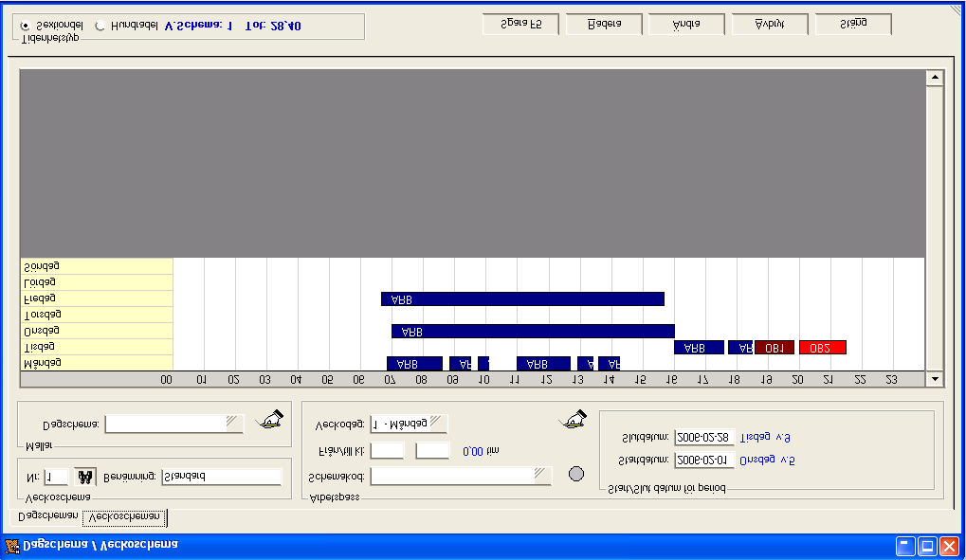966x560 pixels.
Task: Select the Måndag A block at hour 13
Action: coord(586,364)
